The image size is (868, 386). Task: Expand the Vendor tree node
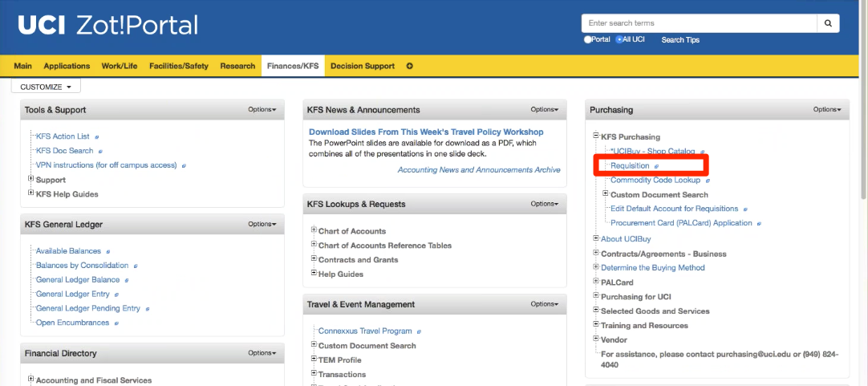pyautogui.click(x=596, y=339)
